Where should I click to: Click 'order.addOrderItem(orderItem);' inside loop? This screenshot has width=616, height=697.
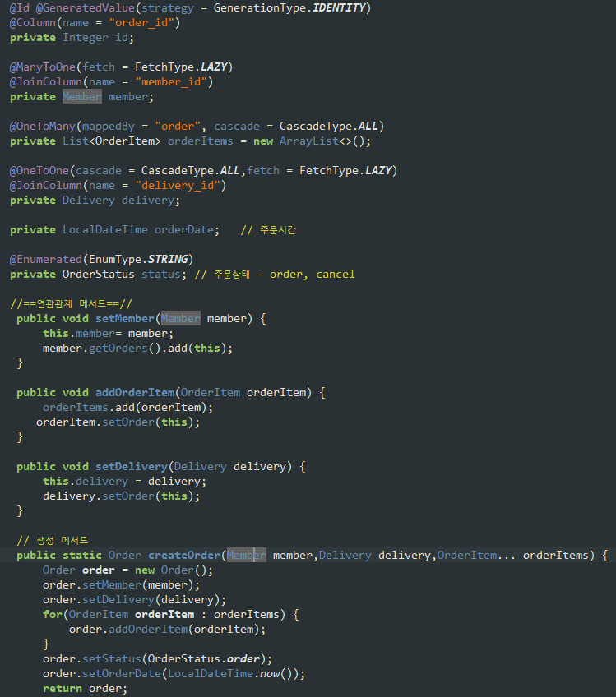(167, 630)
